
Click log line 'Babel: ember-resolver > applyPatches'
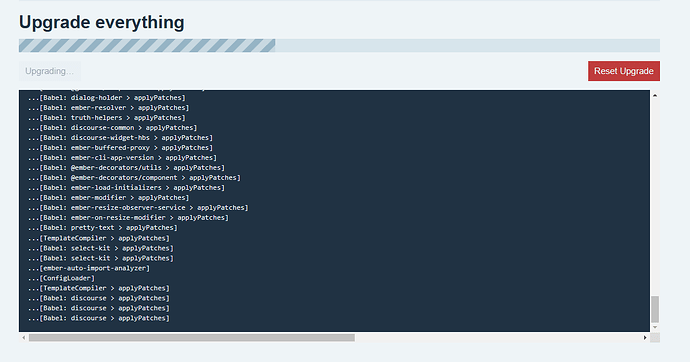point(108,108)
